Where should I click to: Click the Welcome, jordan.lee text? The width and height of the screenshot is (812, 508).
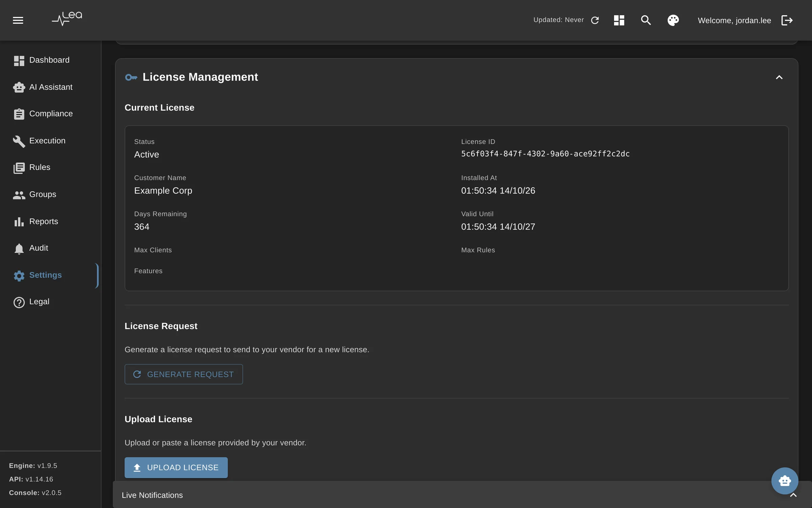[x=734, y=21]
